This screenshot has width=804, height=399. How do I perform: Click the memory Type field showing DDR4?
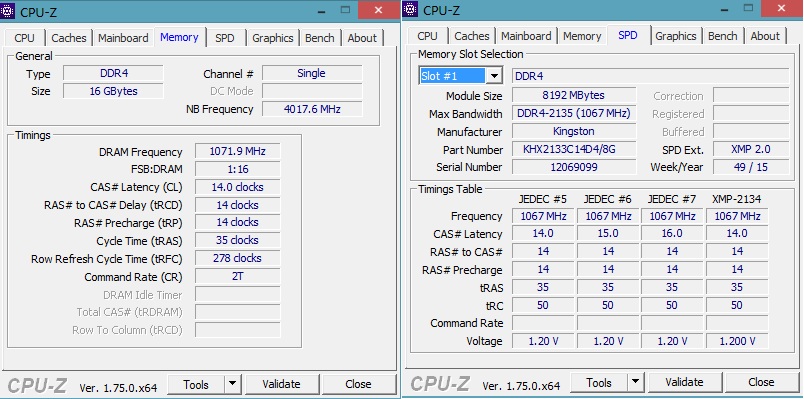[113, 73]
